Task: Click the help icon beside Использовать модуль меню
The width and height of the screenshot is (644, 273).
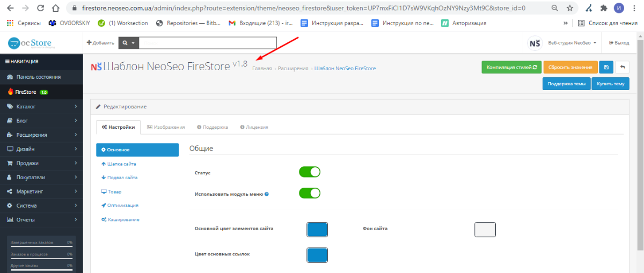Action: [267, 194]
